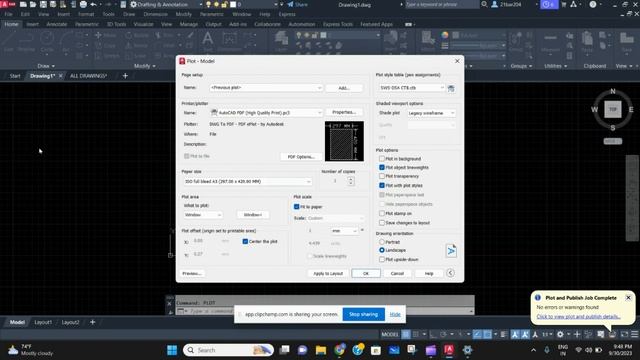Screen dimensions: 640x360
Task: Open the plot style table dropdown
Action: (411, 88)
